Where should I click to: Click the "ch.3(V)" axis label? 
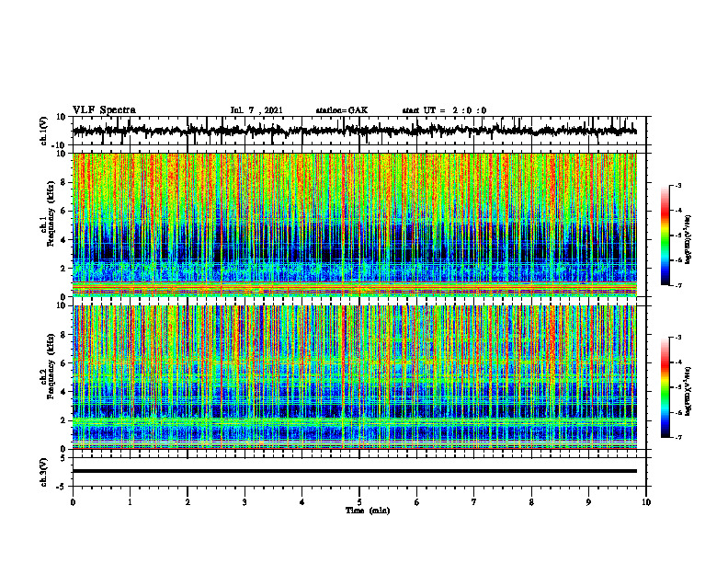pos(43,472)
